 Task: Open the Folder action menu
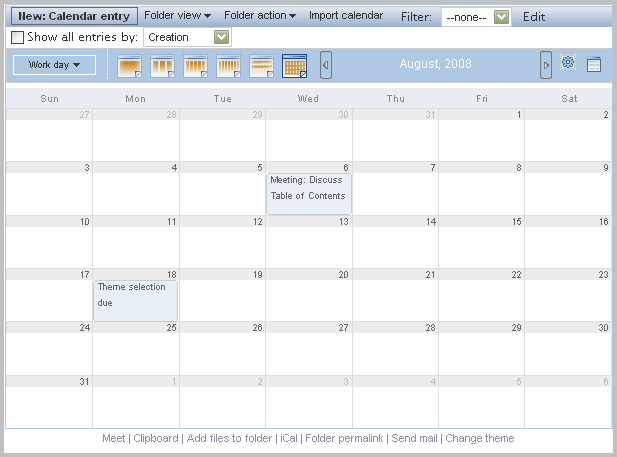point(260,15)
